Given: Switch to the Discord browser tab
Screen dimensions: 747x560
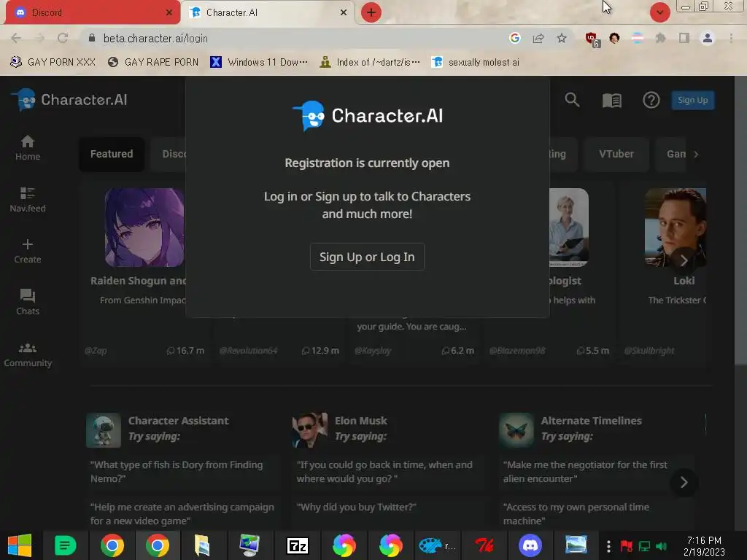Looking at the screenshot, I should (x=93, y=12).
